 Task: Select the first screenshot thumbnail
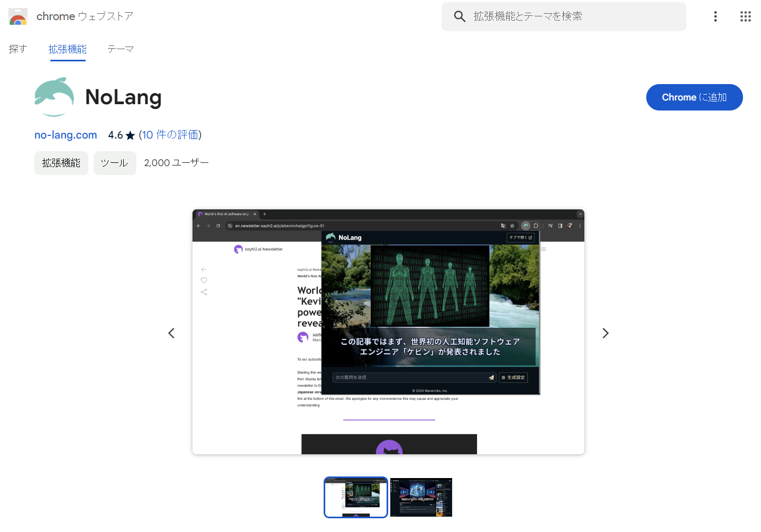(356, 498)
